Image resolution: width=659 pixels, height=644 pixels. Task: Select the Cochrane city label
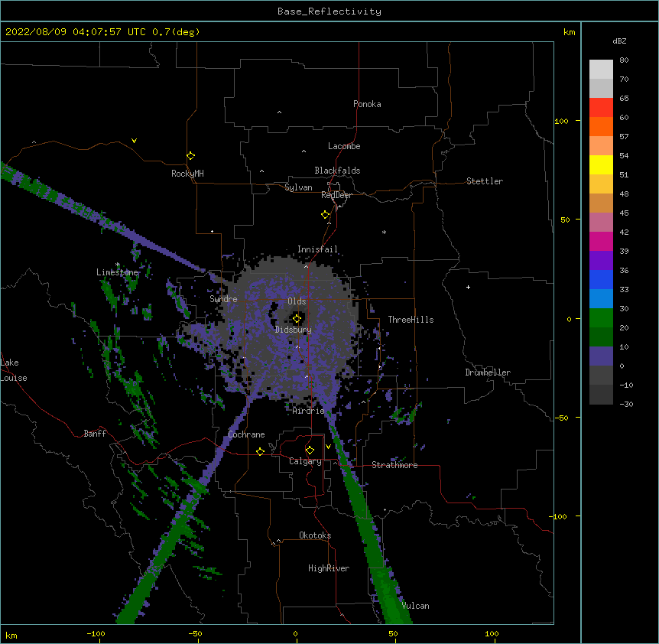[x=246, y=434]
